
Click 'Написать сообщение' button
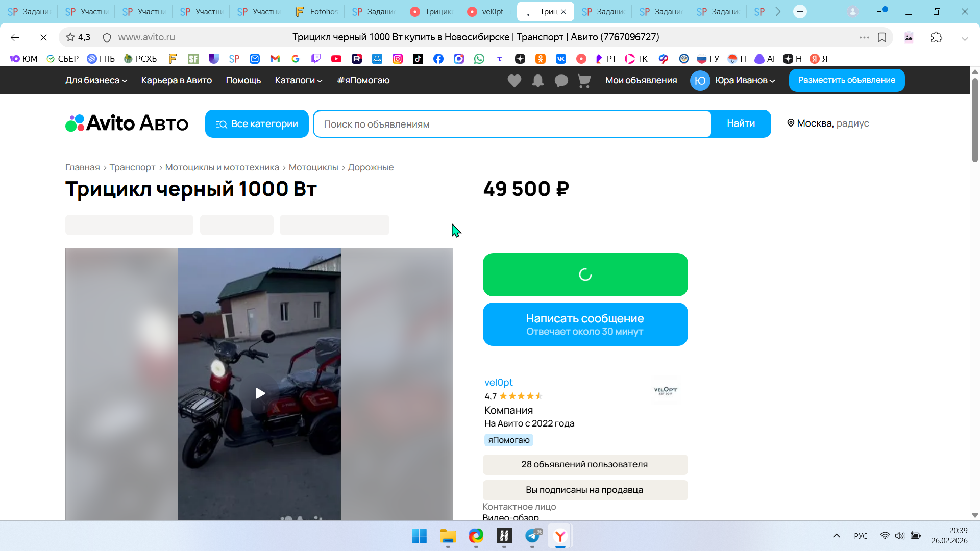pyautogui.click(x=585, y=324)
